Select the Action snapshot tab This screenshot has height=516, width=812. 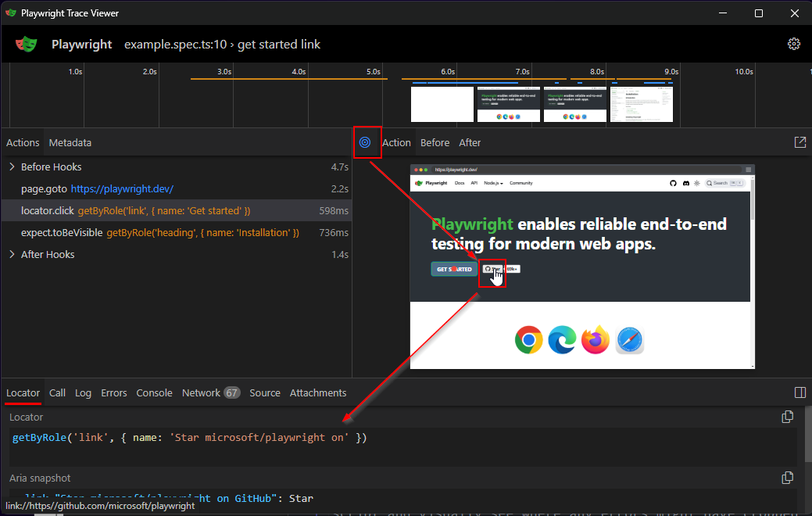397,142
